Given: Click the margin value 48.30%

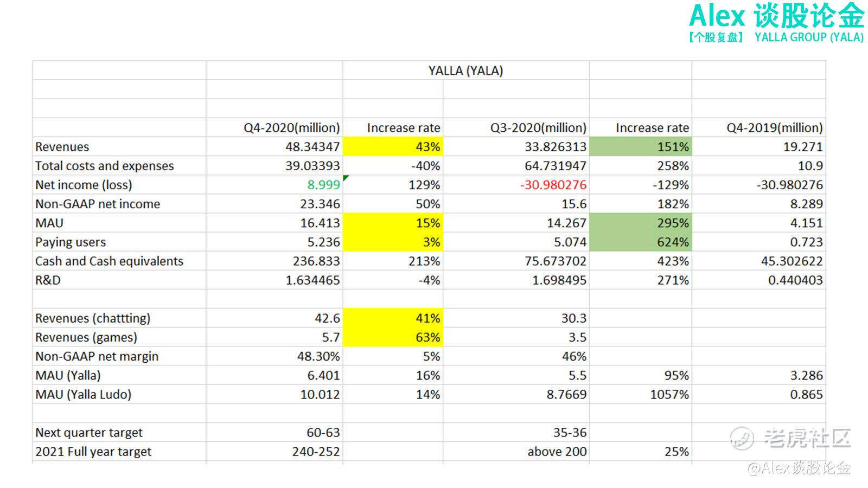Looking at the screenshot, I should coord(318,356).
